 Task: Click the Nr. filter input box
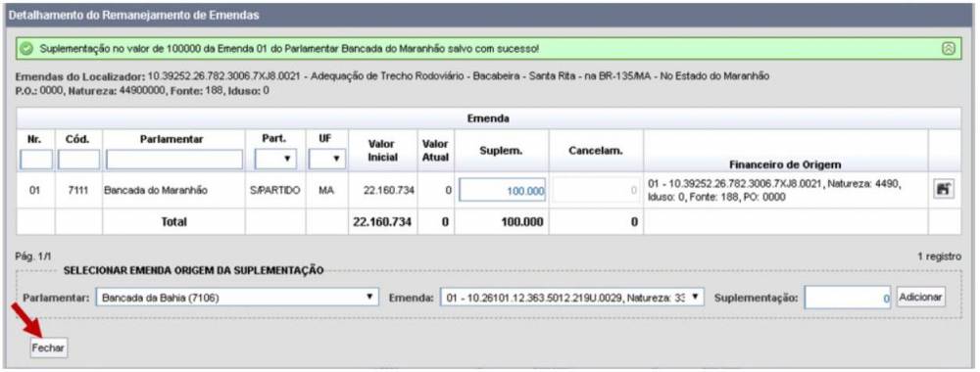pyautogui.click(x=36, y=160)
